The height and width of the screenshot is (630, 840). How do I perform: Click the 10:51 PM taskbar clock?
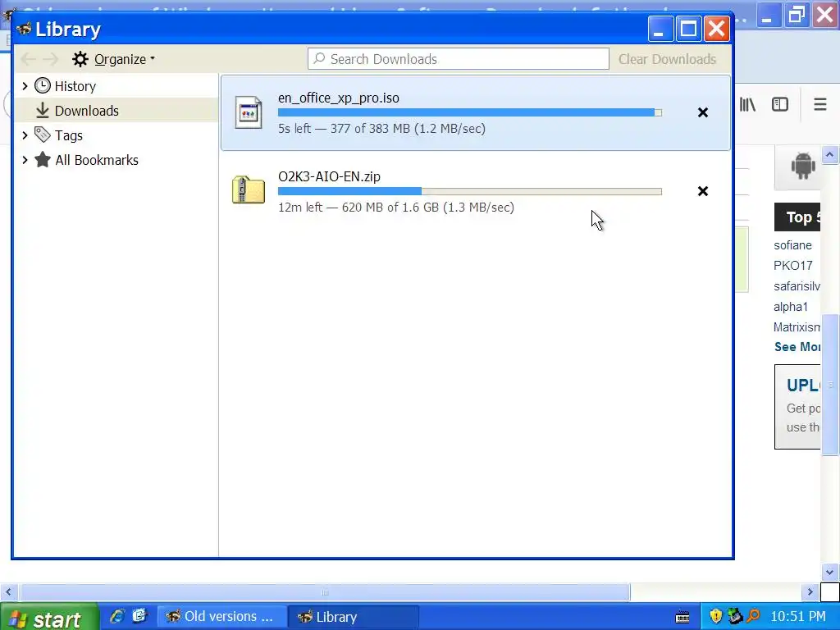click(x=798, y=617)
